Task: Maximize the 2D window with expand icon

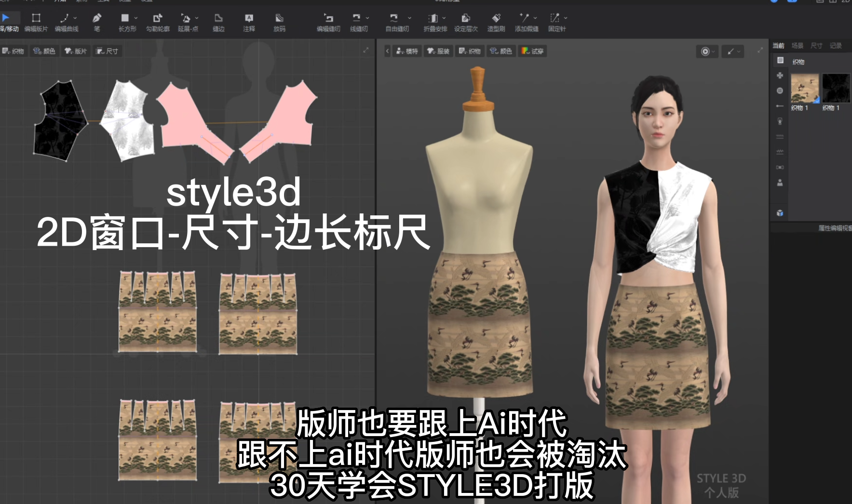Action: [366, 50]
